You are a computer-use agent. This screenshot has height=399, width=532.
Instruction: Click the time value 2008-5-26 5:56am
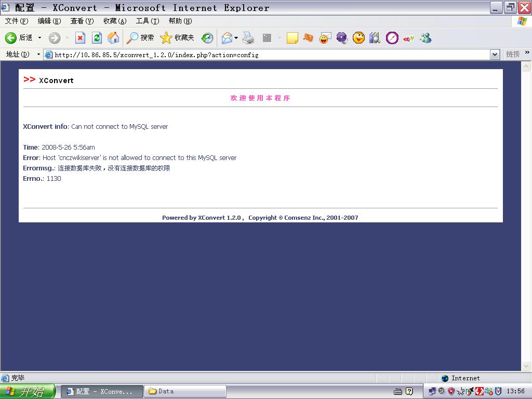pos(68,147)
